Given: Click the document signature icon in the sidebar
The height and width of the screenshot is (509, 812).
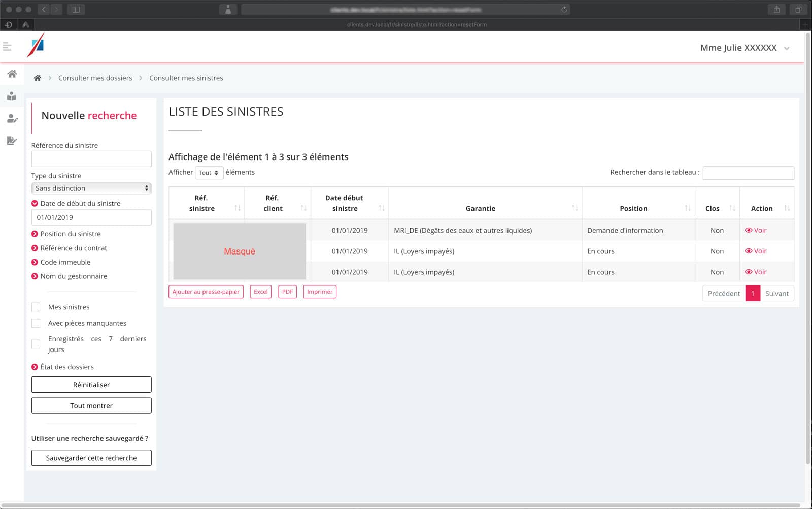Looking at the screenshot, I should coord(11,141).
